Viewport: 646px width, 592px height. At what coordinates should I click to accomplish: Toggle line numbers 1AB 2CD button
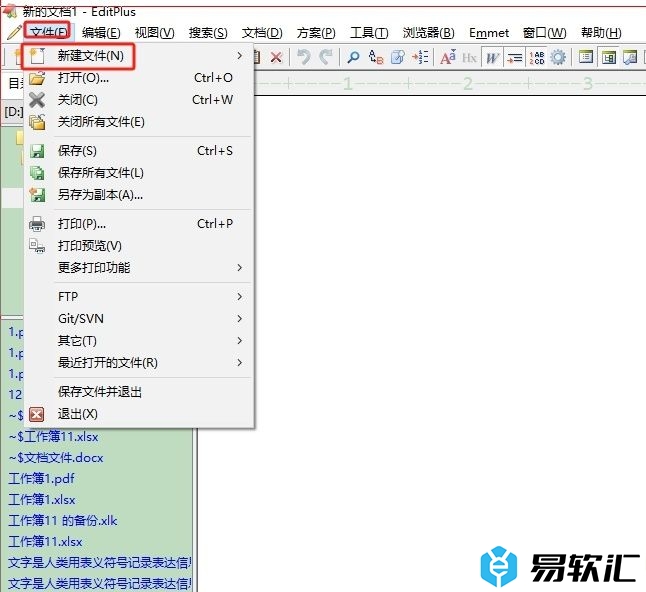coord(536,57)
